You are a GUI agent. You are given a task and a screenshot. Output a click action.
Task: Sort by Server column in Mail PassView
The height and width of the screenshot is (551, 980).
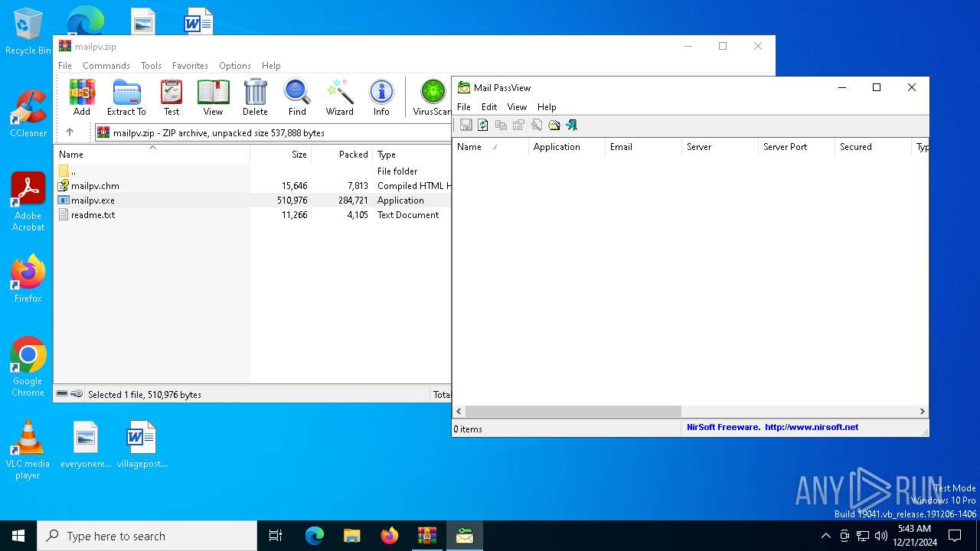coord(720,147)
